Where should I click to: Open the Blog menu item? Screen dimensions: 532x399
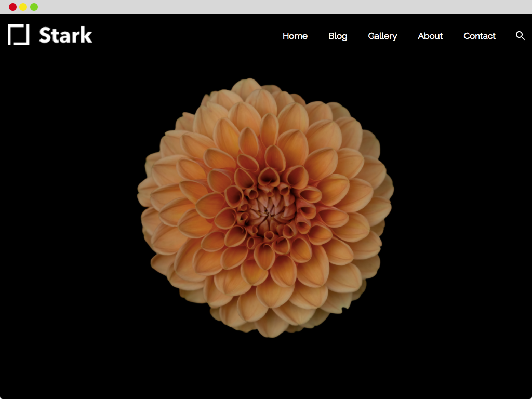tap(338, 36)
